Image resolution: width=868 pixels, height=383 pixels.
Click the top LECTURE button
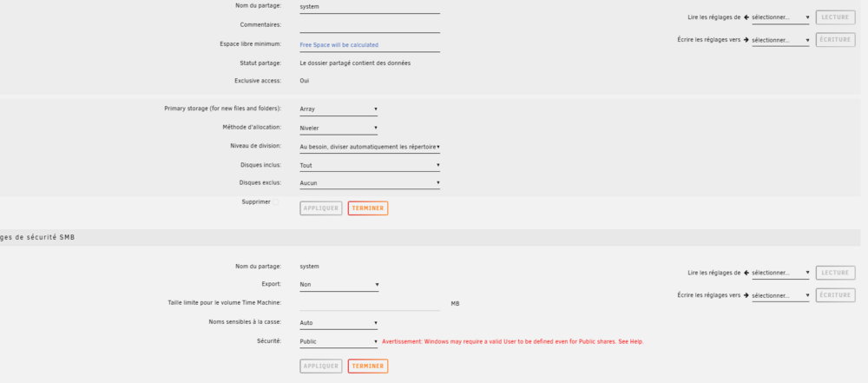click(835, 17)
